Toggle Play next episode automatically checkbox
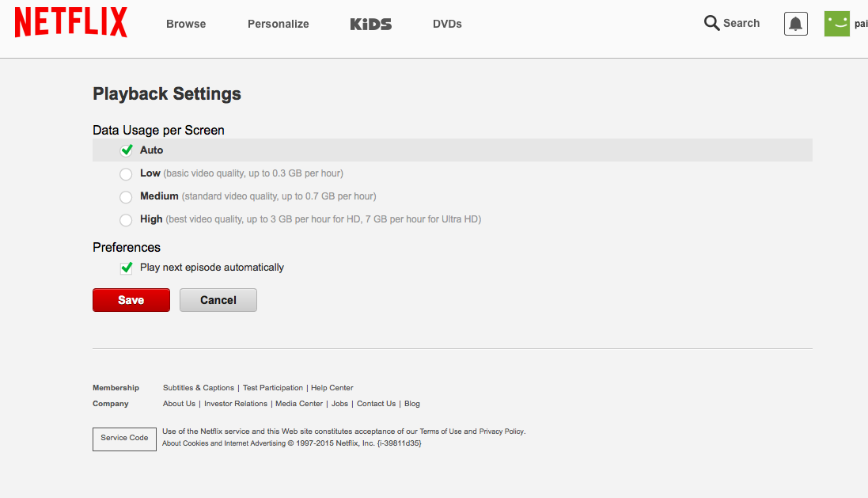This screenshot has height=498, width=868. (126, 268)
